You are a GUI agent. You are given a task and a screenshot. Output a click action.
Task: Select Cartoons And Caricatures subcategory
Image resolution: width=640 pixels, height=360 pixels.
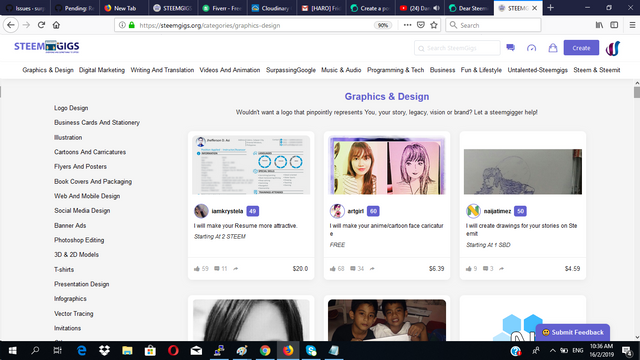click(90, 152)
